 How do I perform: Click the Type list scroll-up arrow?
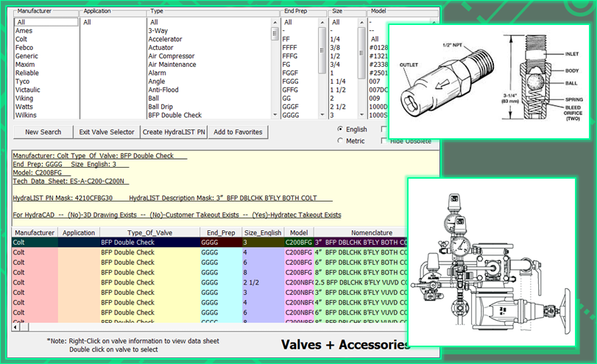pyautogui.click(x=275, y=22)
